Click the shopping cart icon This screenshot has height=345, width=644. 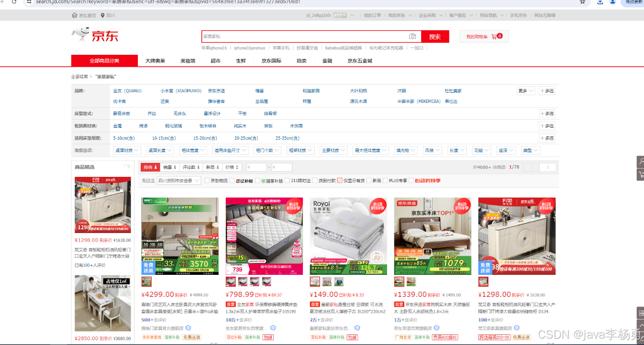[494, 37]
